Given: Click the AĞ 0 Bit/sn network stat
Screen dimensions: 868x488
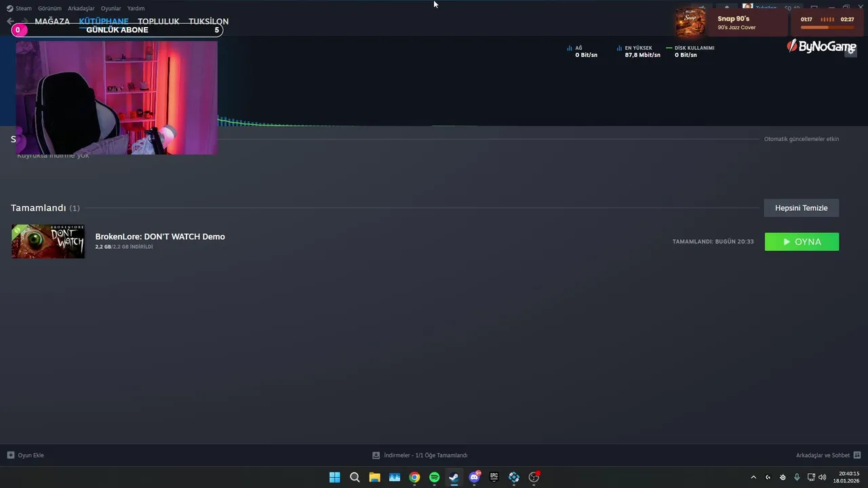Looking at the screenshot, I should 583,52.
